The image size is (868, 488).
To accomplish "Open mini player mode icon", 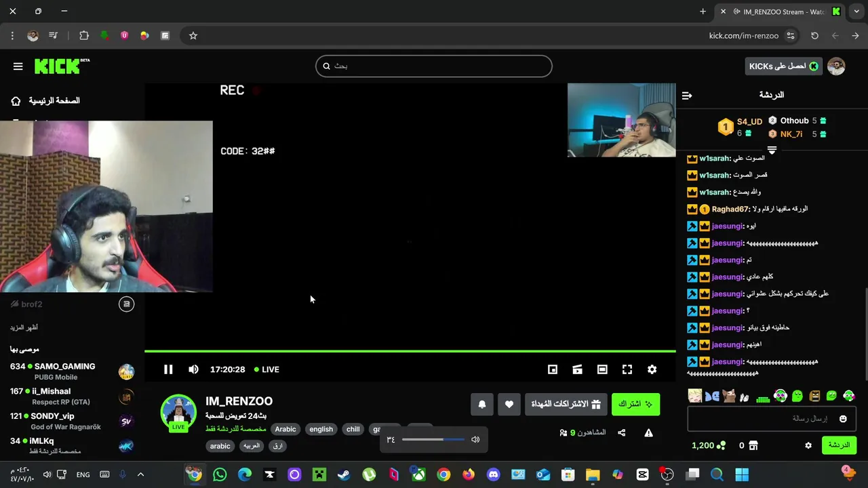I will (553, 369).
